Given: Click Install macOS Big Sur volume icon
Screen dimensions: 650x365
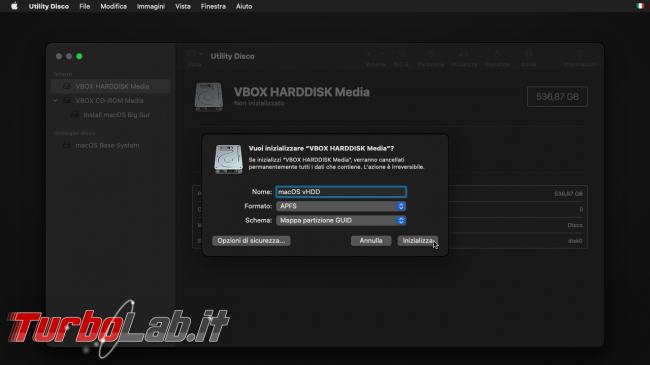Looking at the screenshot, I should pyautogui.click(x=75, y=114).
